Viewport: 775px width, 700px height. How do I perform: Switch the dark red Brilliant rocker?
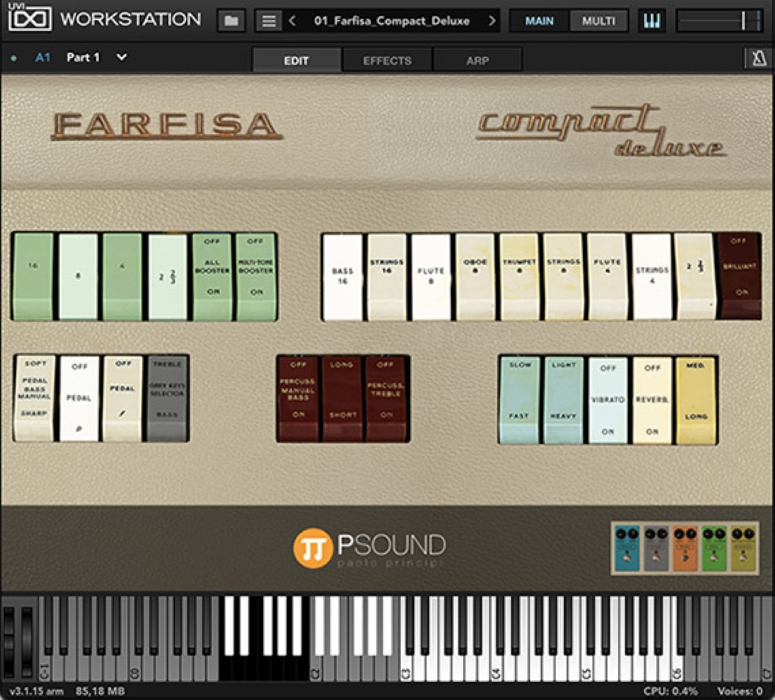pyautogui.click(x=739, y=276)
